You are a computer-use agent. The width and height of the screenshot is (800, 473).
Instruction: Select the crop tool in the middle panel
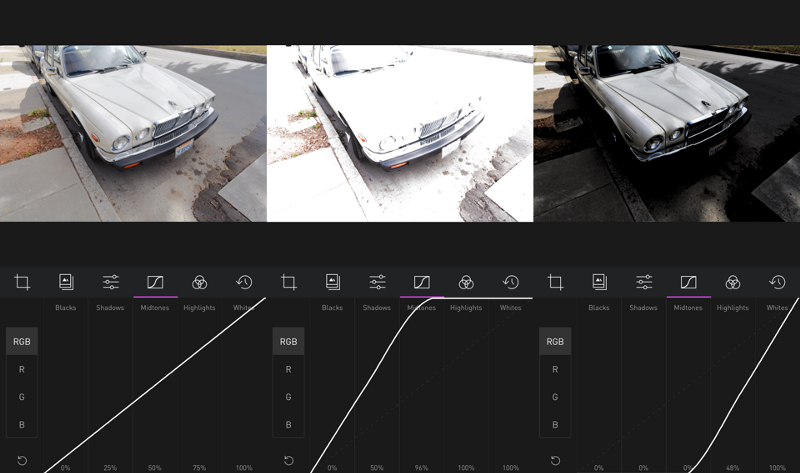point(289,283)
